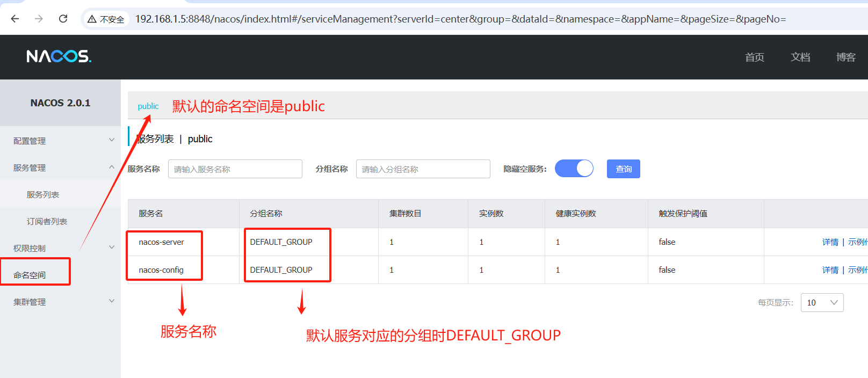Click false threshold value in nacos-config row
868x378 pixels.
click(667, 270)
